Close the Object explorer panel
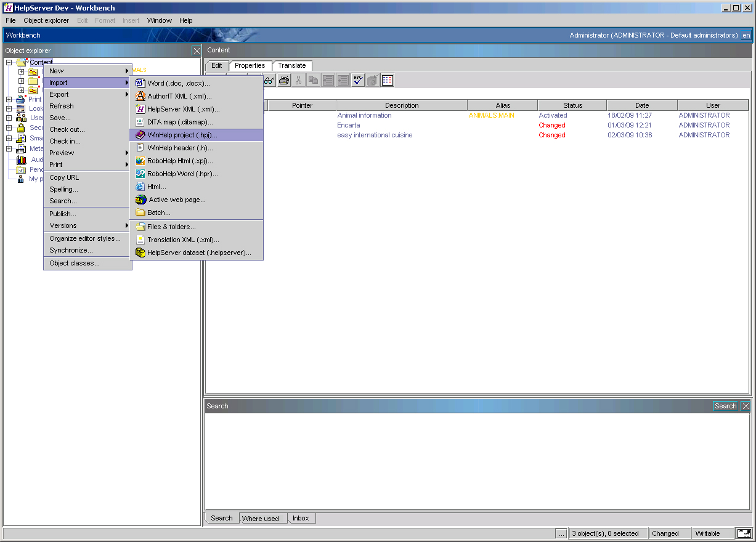The image size is (756, 542). click(197, 51)
